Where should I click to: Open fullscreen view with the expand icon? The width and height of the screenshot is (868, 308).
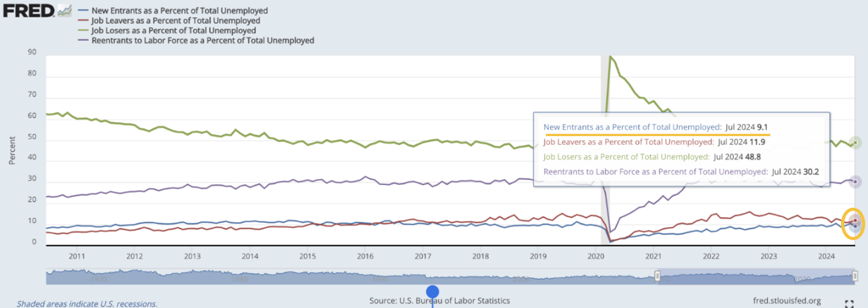(x=849, y=303)
